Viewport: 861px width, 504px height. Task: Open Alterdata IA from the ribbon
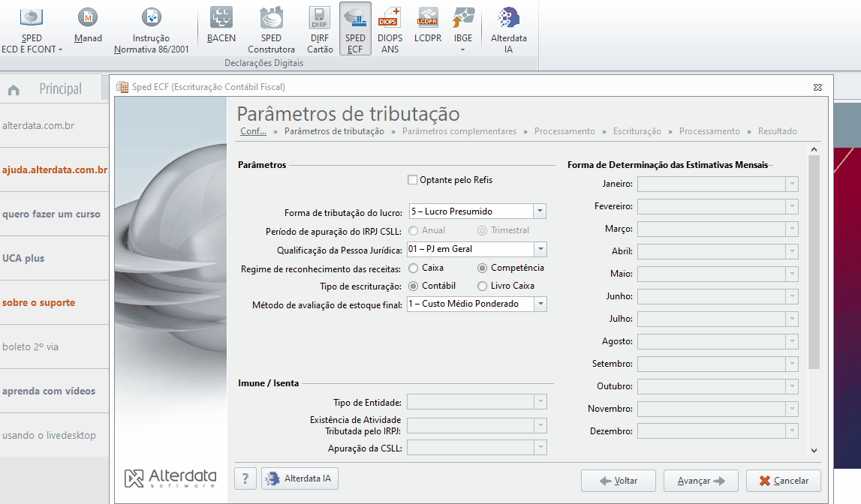[508, 30]
